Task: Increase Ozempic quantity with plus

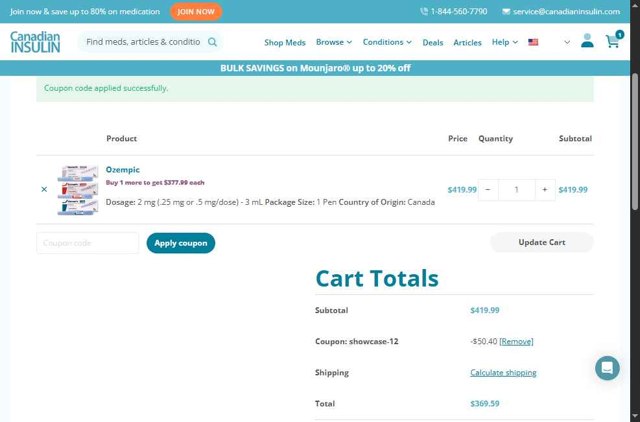Action: (x=545, y=190)
